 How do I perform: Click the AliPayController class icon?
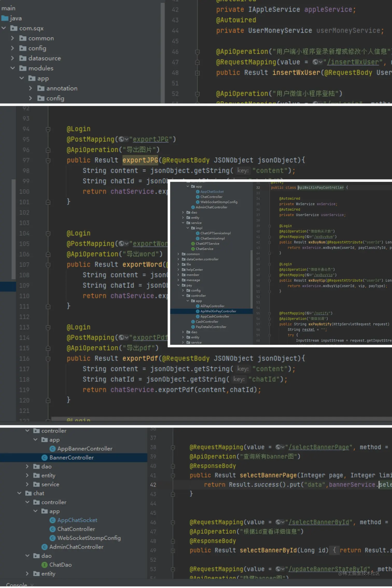coord(198,306)
